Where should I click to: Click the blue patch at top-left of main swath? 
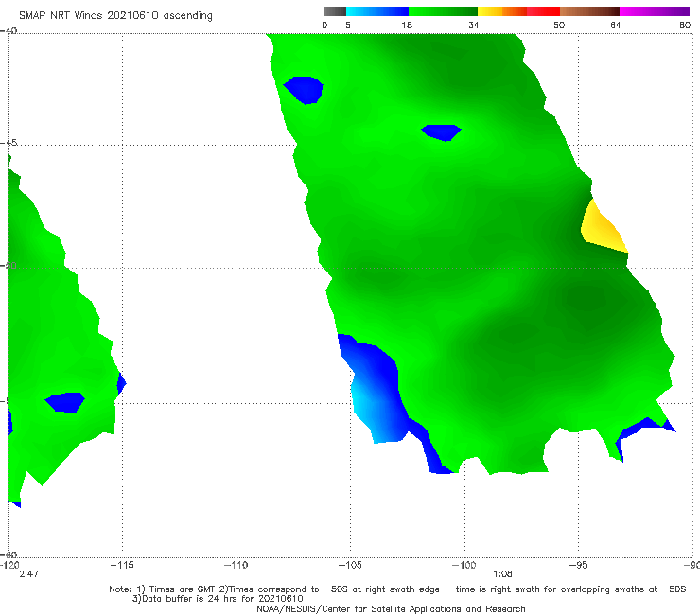click(304, 89)
